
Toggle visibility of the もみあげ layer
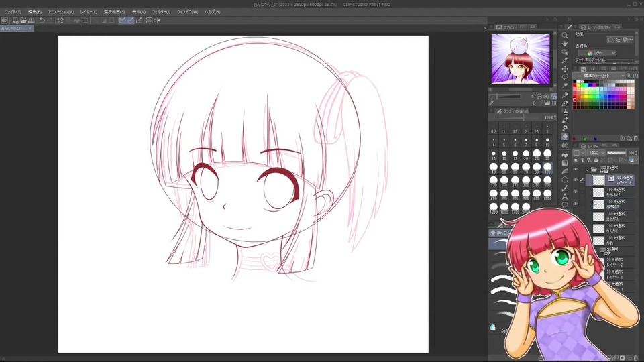[576, 192]
